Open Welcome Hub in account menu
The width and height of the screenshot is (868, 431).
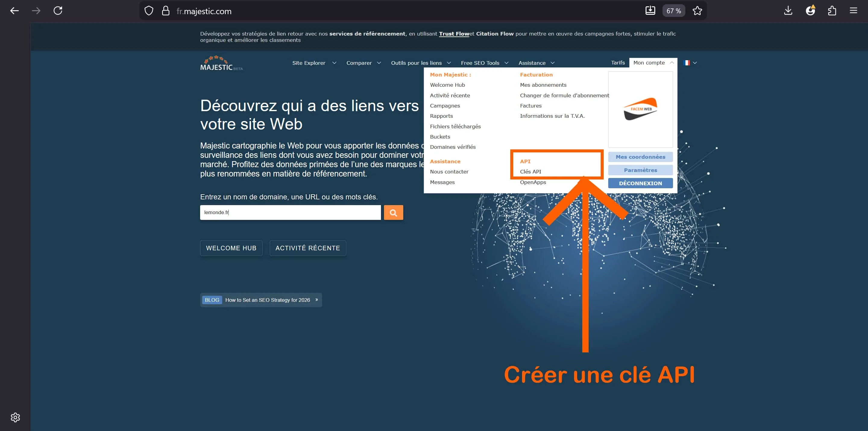447,85
